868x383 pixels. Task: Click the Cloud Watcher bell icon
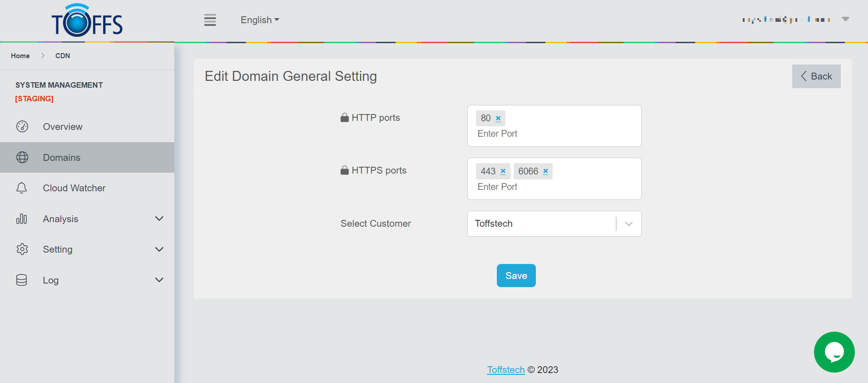(x=22, y=188)
